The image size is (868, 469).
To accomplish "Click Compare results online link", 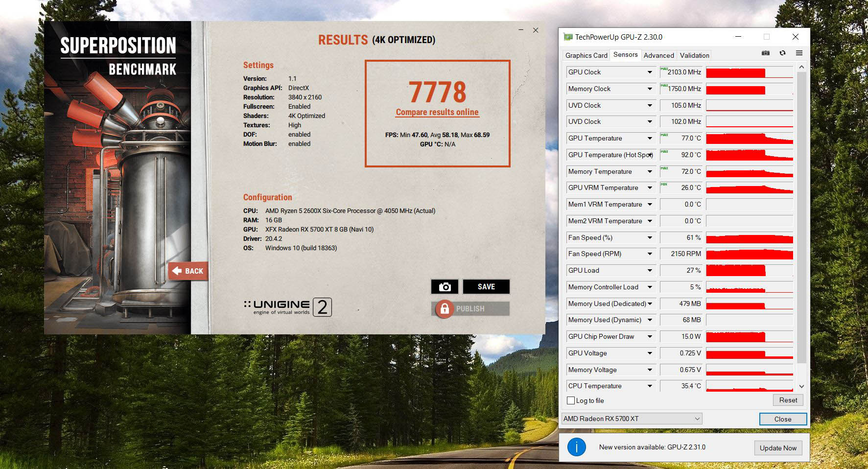I will 437,112.
